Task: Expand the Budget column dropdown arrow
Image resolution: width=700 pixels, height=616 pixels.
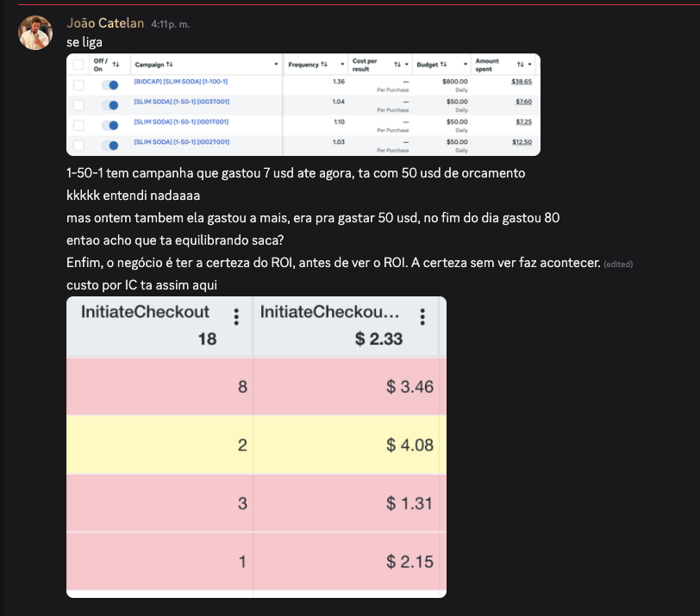Action: pyautogui.click(x=466, y=65)
